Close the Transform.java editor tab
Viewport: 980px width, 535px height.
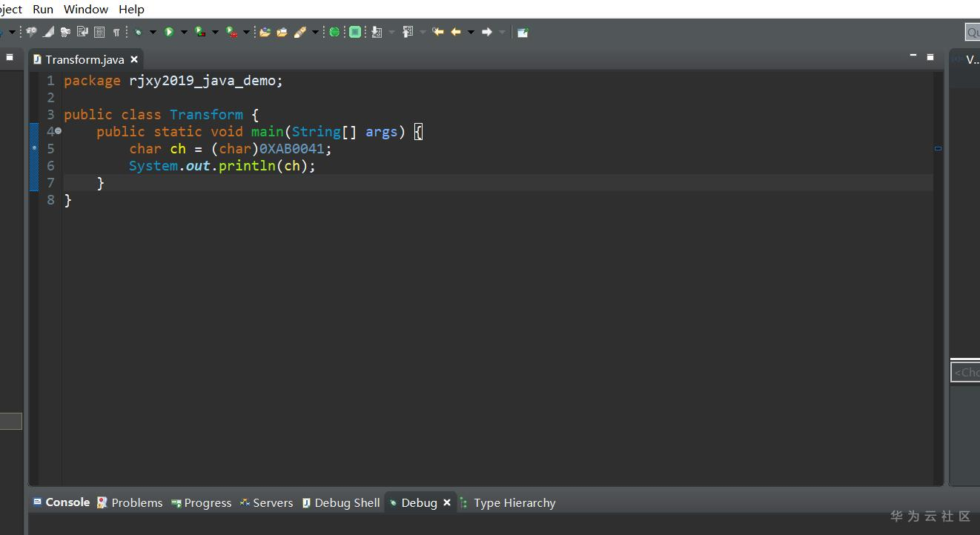click(x=134, y=59)
